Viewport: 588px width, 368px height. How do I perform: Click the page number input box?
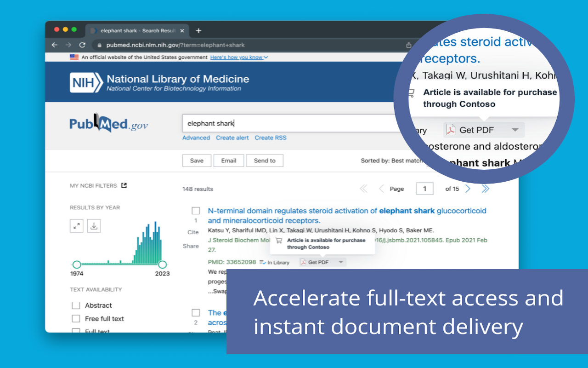click(424, 189)
